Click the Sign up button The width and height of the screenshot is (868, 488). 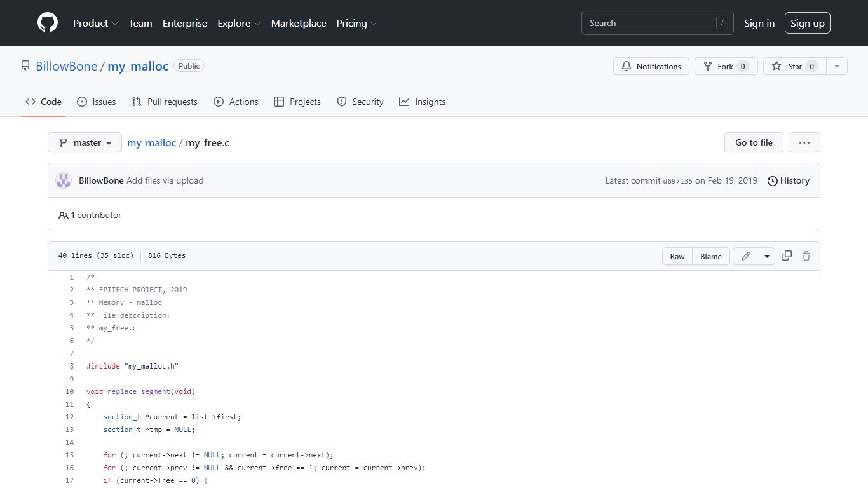808,23
